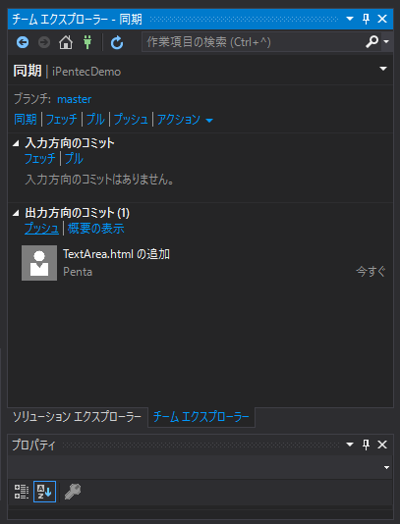The image size is (400, 524).
Task: Switch to ソリューション エクスプローラー tab
Action: coord(77,417)
